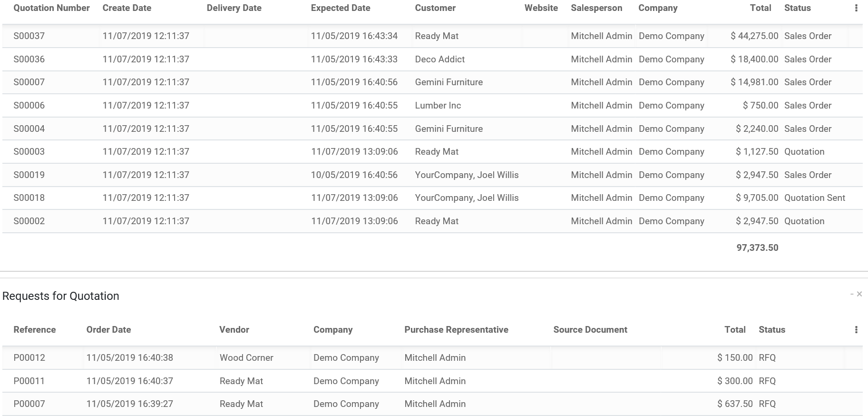Sort quotations by Status column header

pos(798,8)
